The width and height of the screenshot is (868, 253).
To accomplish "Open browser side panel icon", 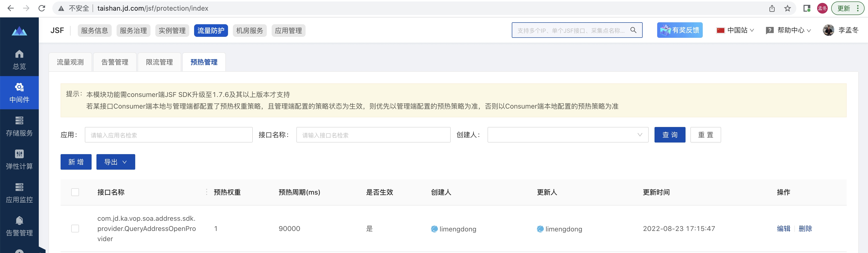I will click(x=807, y=8).
